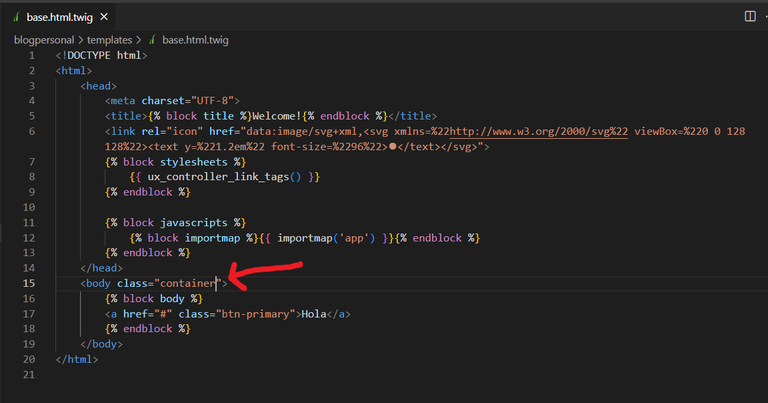Close the base.html.twig tab
The width and height of the screenshot is (768, 403).
104,17
